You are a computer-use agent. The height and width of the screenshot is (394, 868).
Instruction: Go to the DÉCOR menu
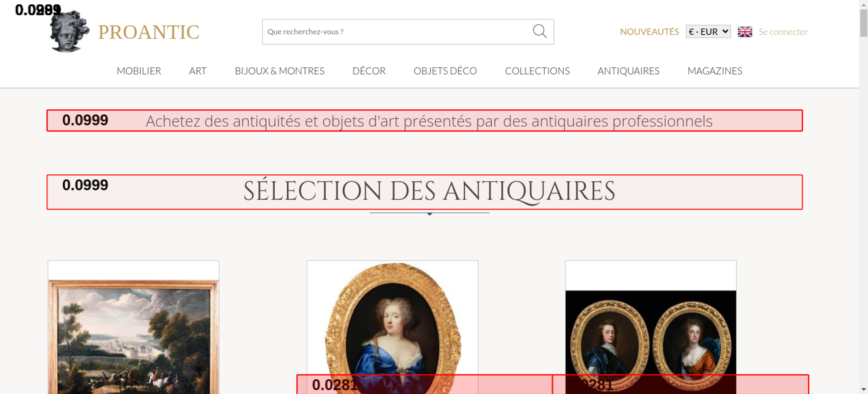coord(369,71)
